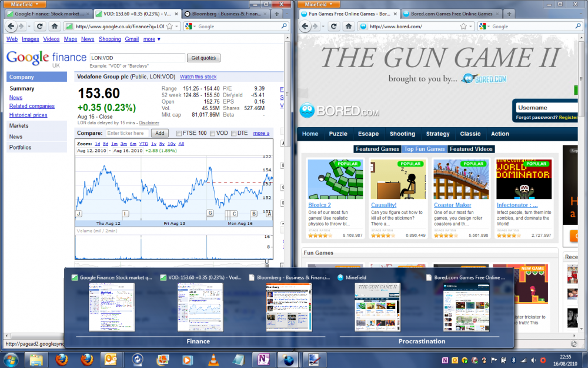This screenshot has height=368, width=588.
Task: Click the chart news flag J
Action: pos(79,214)
